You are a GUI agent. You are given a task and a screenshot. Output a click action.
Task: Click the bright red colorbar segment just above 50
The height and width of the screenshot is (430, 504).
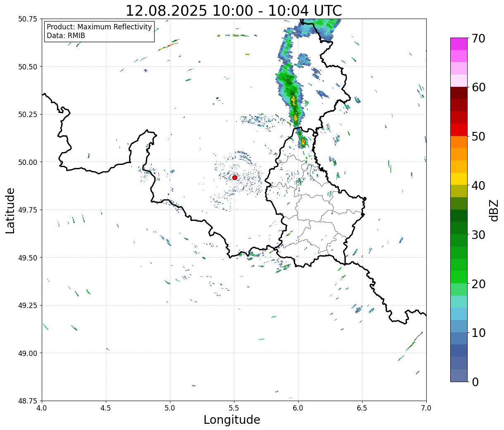pos(459,130)
